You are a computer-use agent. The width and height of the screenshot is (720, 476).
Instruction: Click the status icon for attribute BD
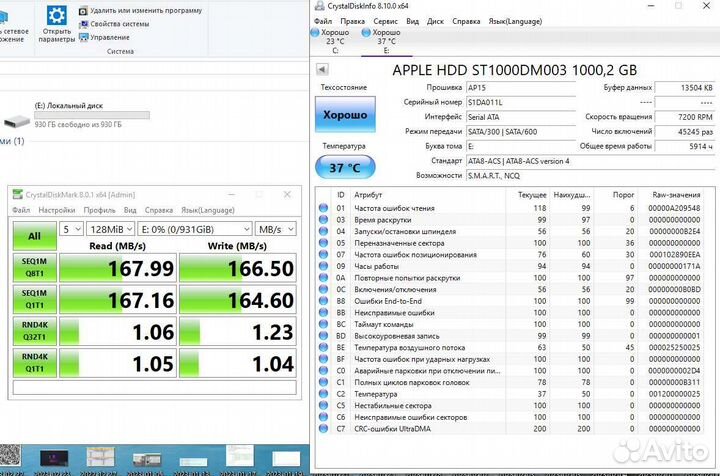point(323,336)
